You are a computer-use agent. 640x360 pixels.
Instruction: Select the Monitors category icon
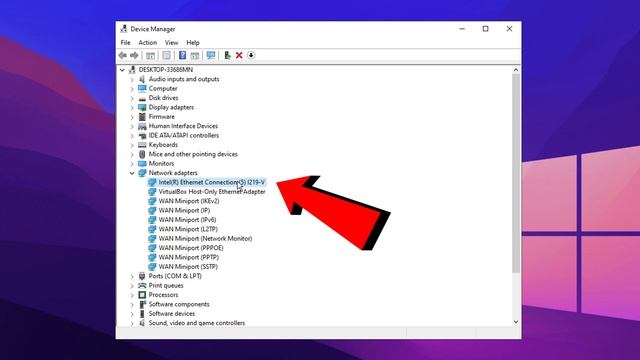(142, 164)
